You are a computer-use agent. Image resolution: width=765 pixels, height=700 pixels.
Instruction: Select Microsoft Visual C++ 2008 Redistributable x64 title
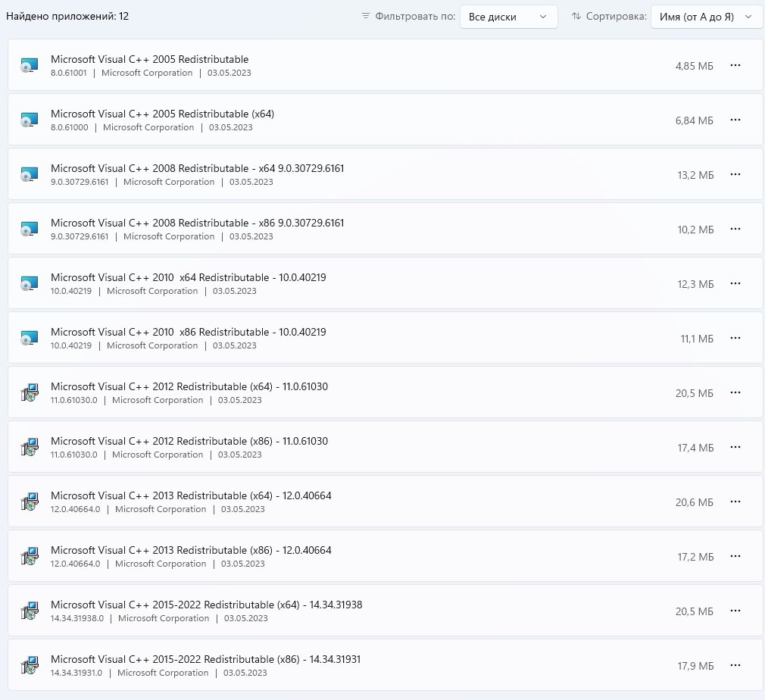coord(197,168)
